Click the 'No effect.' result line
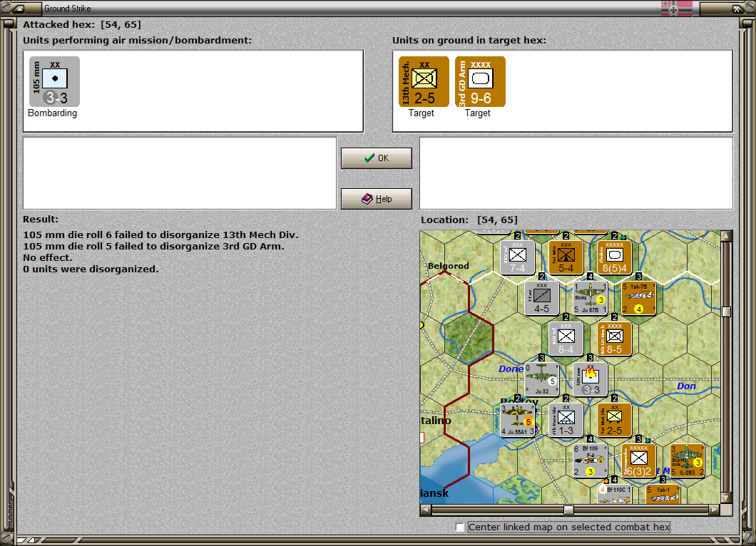Viewport: 756px width, 546px height. pos(48,257)
